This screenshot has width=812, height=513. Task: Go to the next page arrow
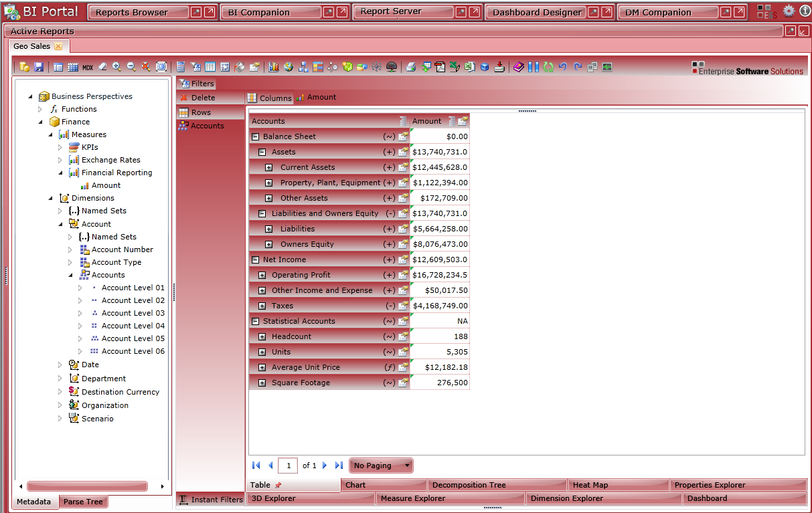point(325,466)
